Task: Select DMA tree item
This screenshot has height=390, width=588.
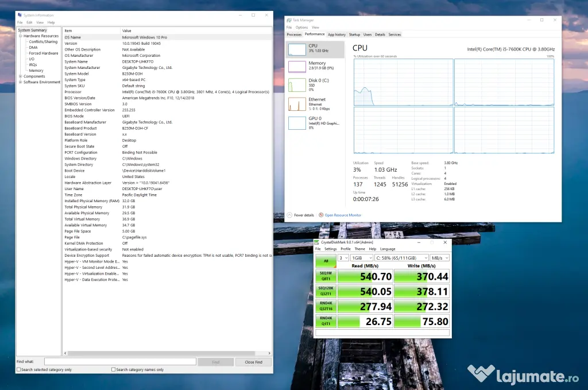Action: tap(33, 48)
